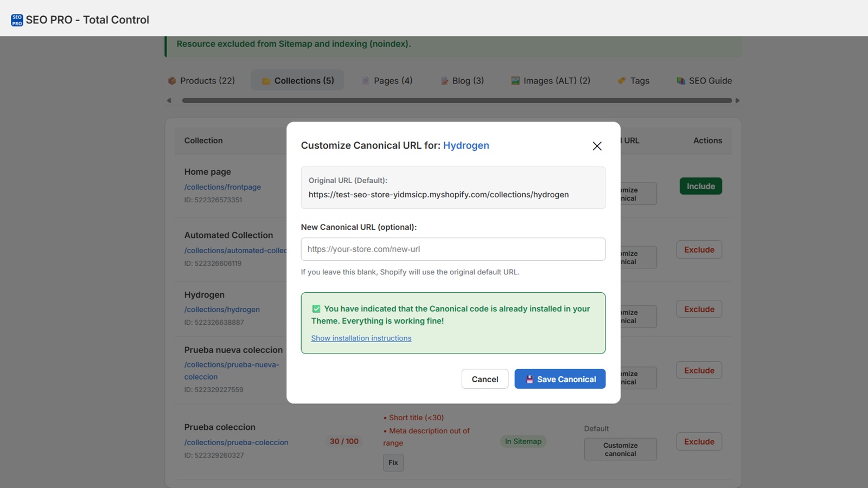Click the green checkmark icon in notice
Screen dimensions: 868x488
(x=316, y=309)
